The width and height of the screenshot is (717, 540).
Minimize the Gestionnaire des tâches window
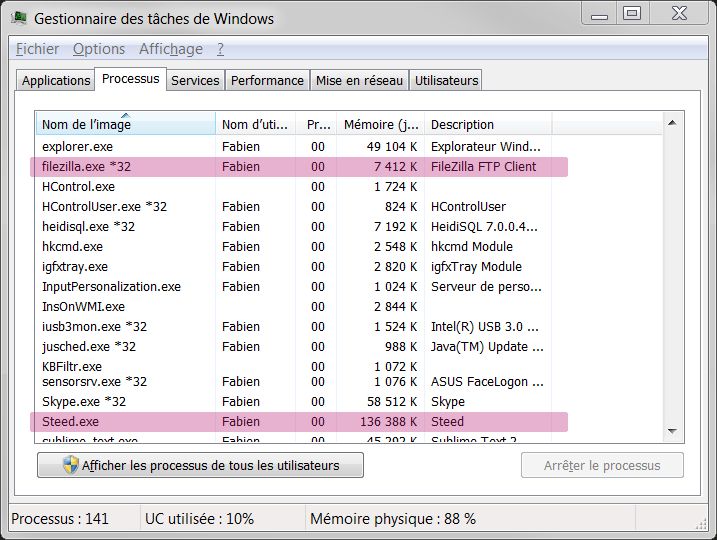(599, 14)
